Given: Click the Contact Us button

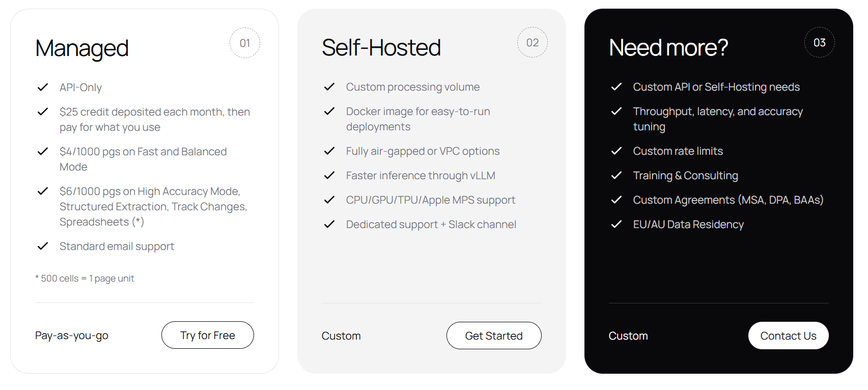Looking at the screenshot, I should click(788, 336).
